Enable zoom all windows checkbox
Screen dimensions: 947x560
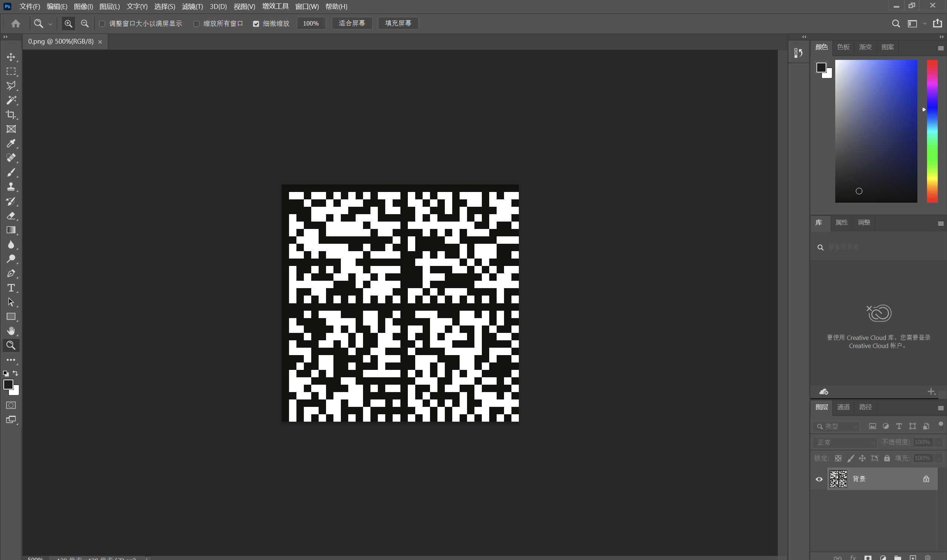[x=196, y=24]
